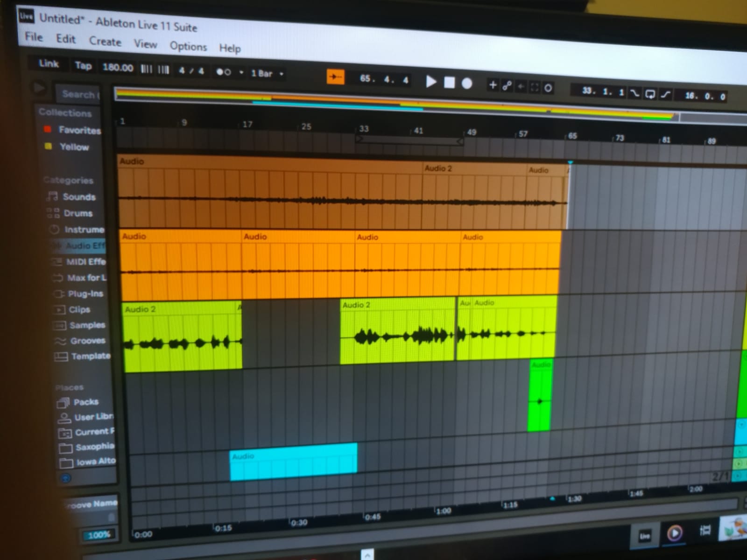Select the Plug-Ins category
747x560 pixels.
[85, 294]
